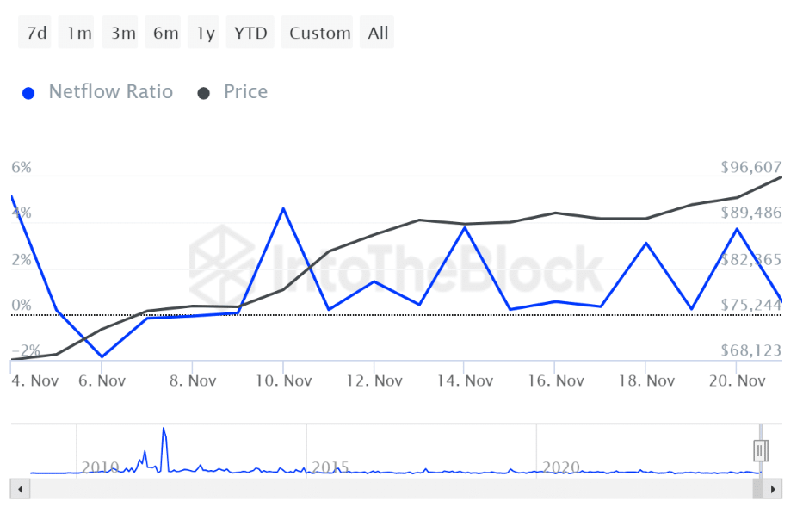
Task: Click blue Netflow Ratio legend dot
Action: (29, 93)
